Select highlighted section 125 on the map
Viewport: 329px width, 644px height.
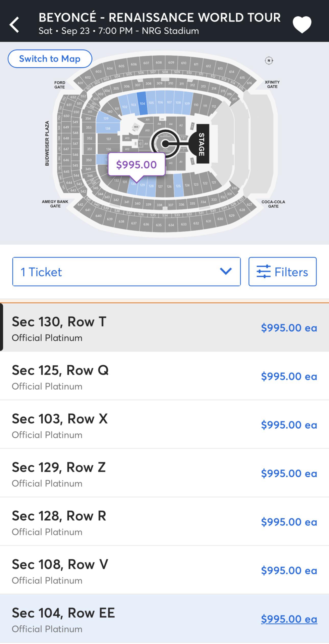point(178,186)
